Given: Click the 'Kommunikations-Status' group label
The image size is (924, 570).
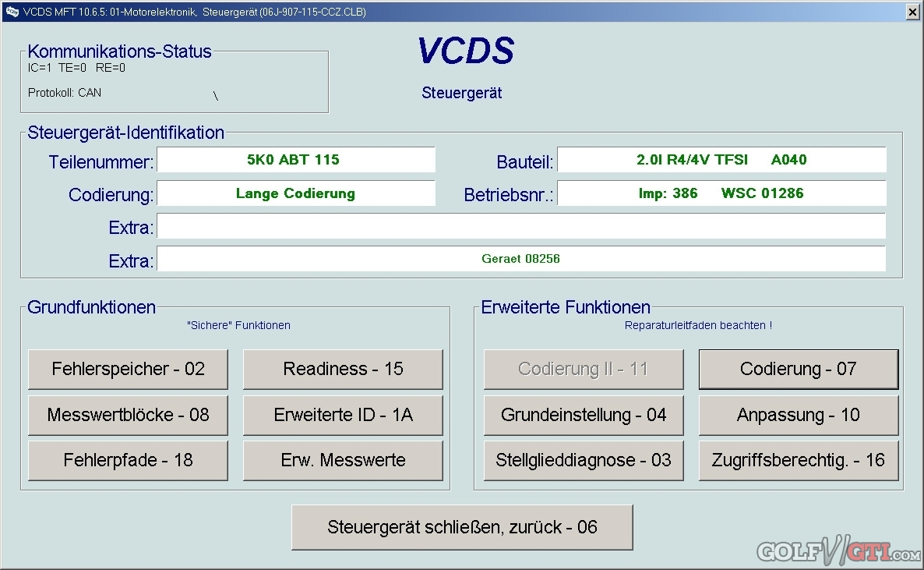Looking at the screenshot, I should (x=120, y=51).
